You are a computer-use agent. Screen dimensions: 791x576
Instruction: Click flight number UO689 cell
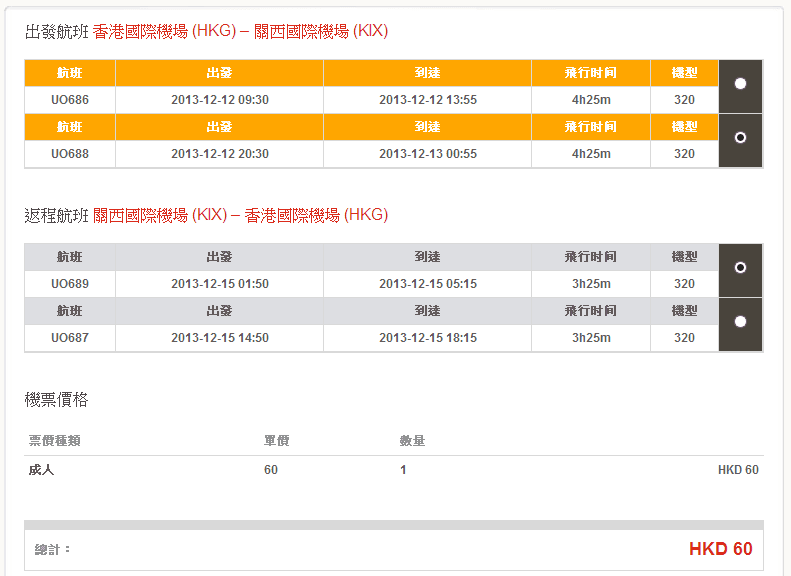[70, 284]
